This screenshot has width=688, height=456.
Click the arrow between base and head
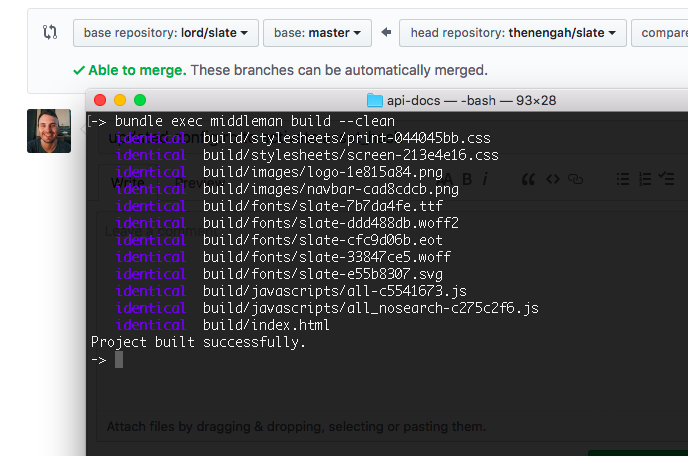[x=386, y=32]
